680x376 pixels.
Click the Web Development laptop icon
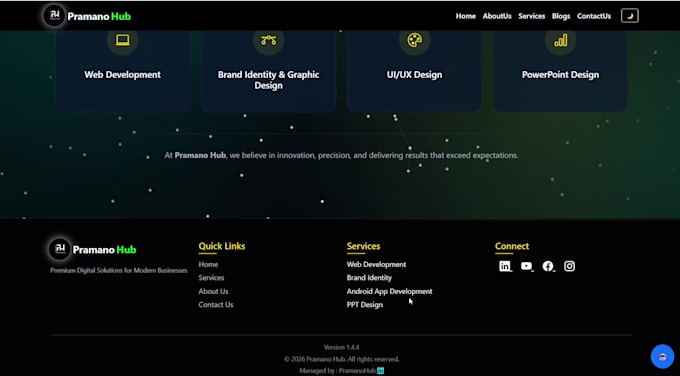pos(122,40)
